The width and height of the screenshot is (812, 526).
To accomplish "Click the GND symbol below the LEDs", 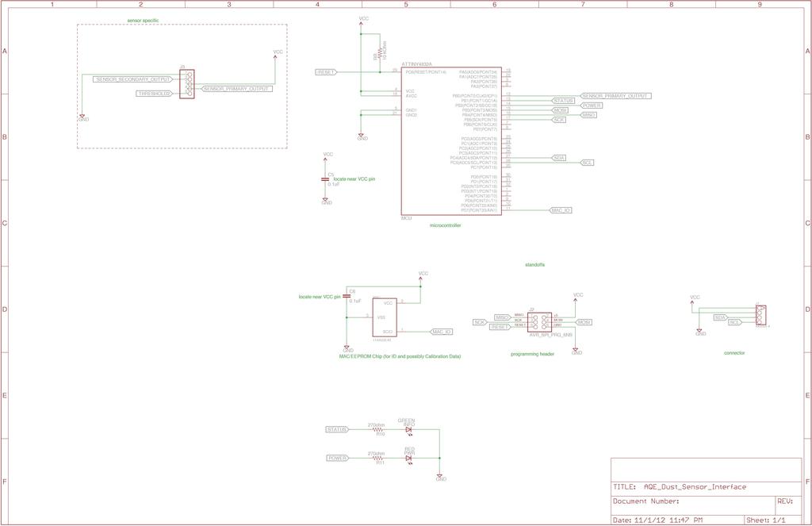I will tap(440, 478).
